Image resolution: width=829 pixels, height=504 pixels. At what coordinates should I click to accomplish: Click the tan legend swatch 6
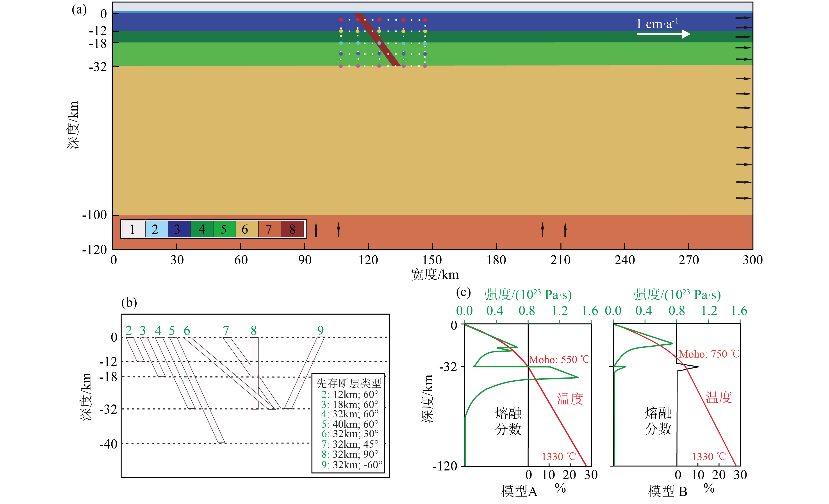[x=247, y=229]
